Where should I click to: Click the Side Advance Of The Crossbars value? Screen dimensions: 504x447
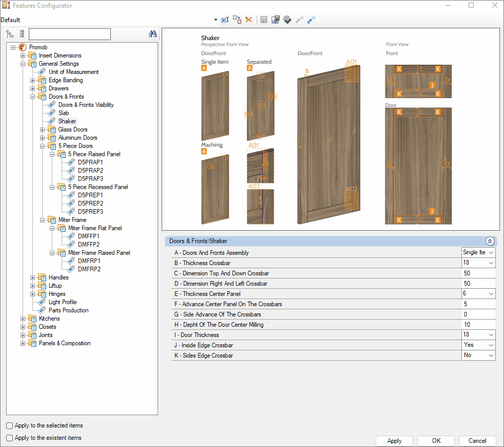point(478,314)
